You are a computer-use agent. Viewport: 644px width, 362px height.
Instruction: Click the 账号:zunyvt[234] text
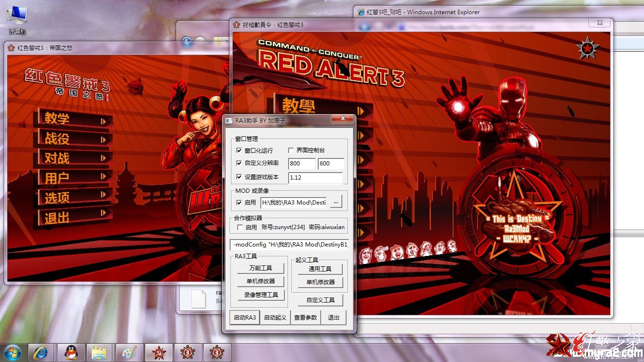click(283, 227)
